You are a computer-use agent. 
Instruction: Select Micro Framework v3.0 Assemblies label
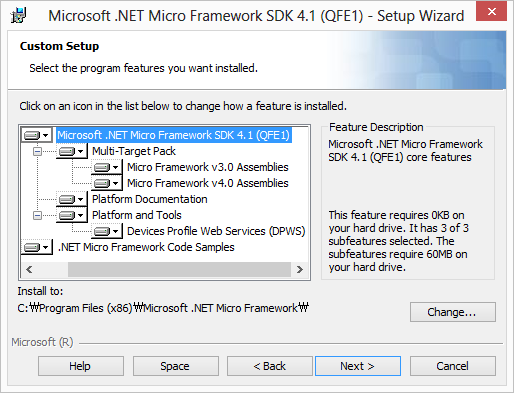[x=208, y=167]
